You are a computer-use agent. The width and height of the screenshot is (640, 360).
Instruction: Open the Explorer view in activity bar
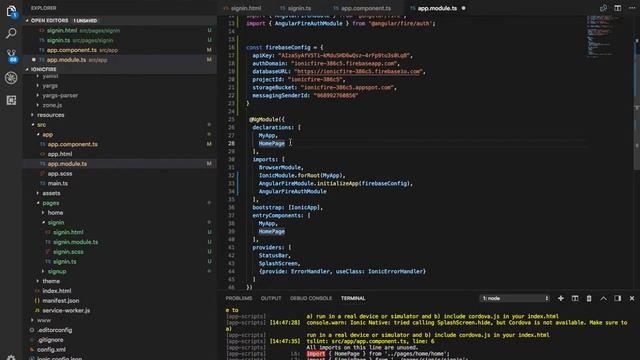click(11, 11)
